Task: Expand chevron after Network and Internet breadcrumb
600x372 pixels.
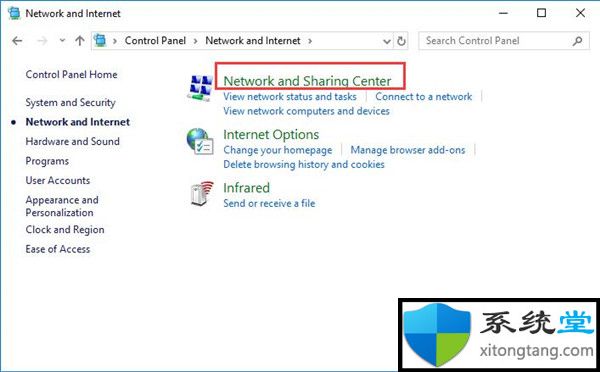Action: [310, 41]
